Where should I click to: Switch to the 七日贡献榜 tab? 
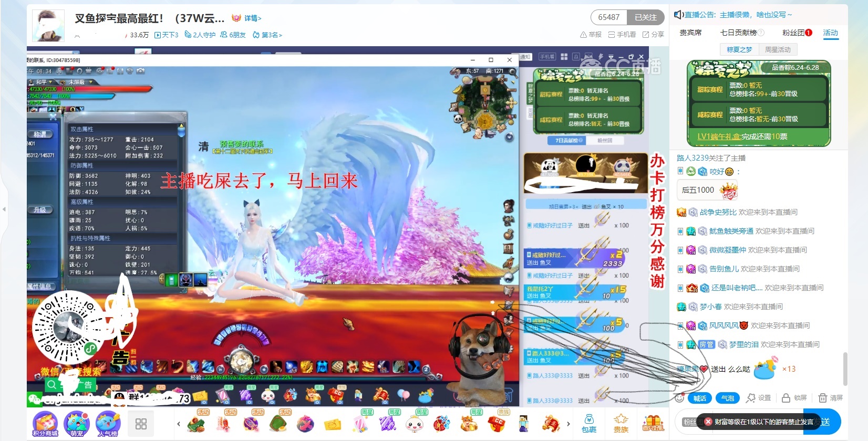742,33
